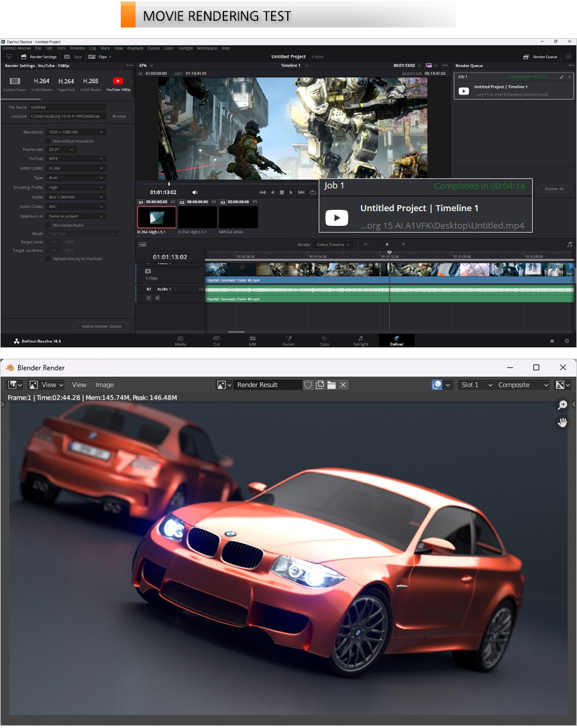The image size is (577, 728).
Task: Open the Audio Codec dropdown showing AAC
Action: coord(76,206)
